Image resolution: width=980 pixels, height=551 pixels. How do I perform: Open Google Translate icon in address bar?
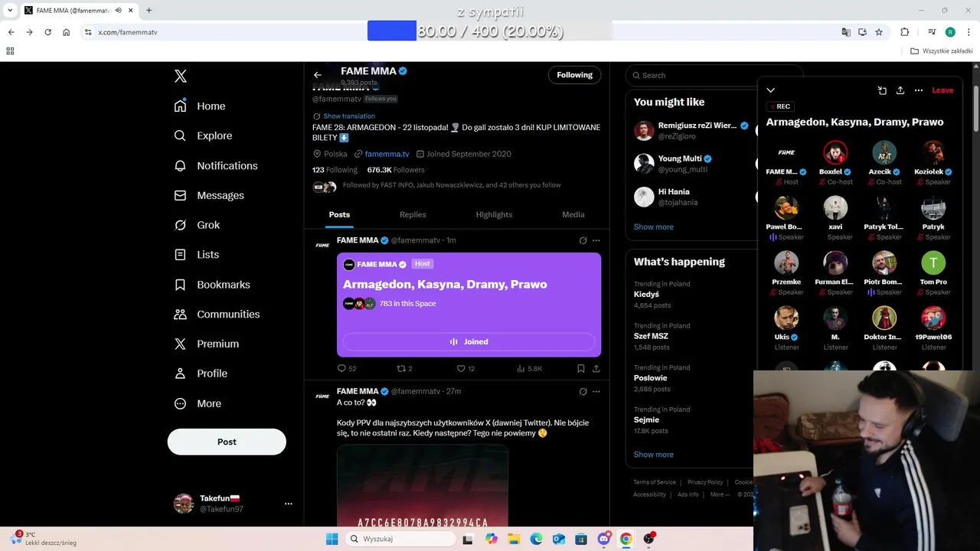coord(846,32)
